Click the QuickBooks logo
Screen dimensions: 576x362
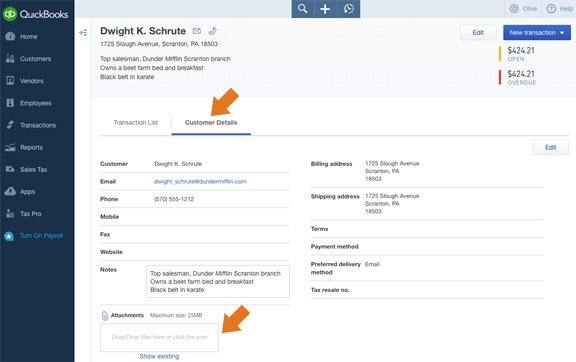[35, 14]
